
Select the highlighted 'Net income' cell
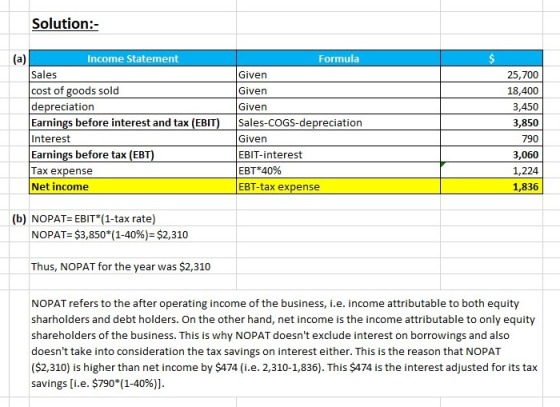pos(132,187)
